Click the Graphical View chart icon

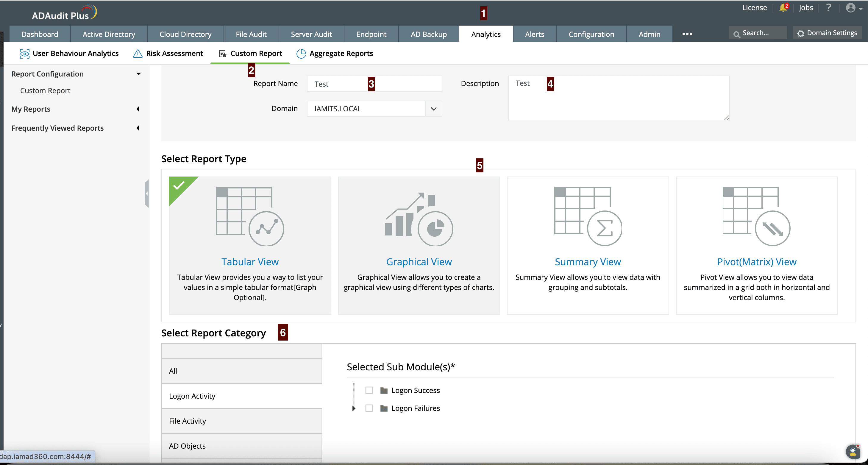point(419,219)
